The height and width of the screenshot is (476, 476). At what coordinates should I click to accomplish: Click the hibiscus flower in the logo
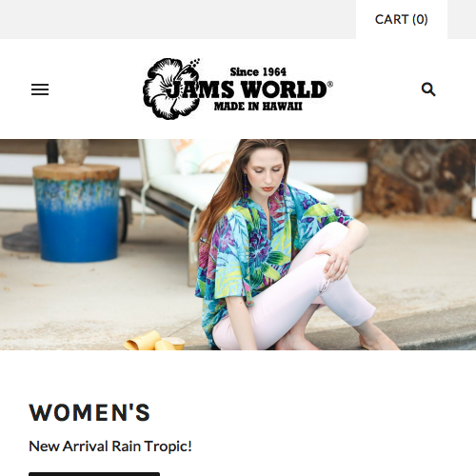pyautogui.click(x=169, y=89)
